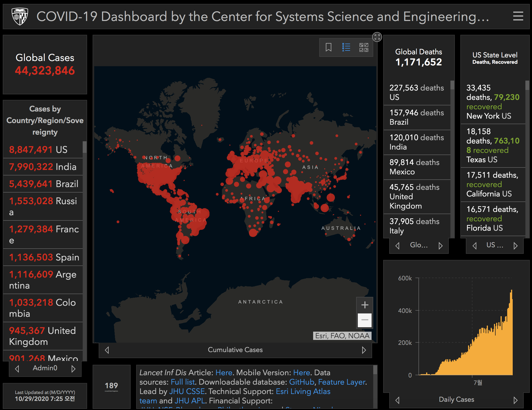Click the bookmark icon on the map

click(328, 47)
